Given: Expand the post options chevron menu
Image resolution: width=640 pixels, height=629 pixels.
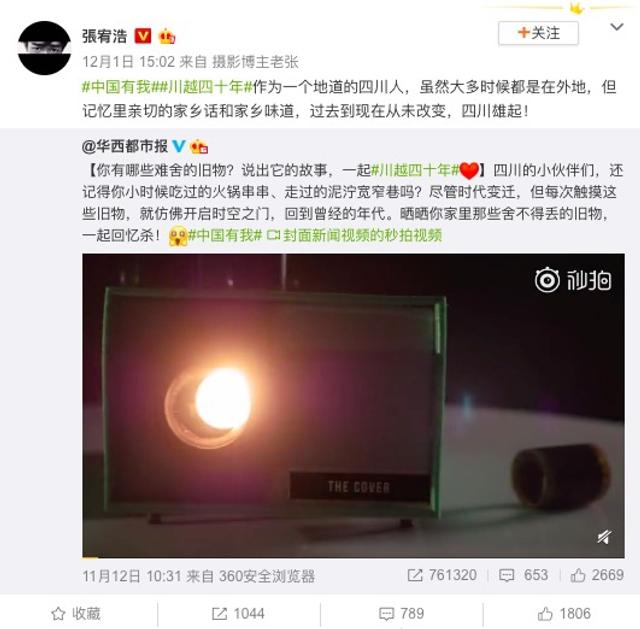Looking at the screenshot, I should coord(616,27).
